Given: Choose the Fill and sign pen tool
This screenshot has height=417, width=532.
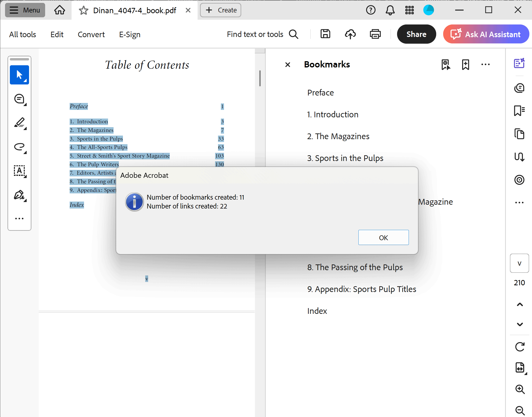Looking at the screenshot, I should [19, 195].
